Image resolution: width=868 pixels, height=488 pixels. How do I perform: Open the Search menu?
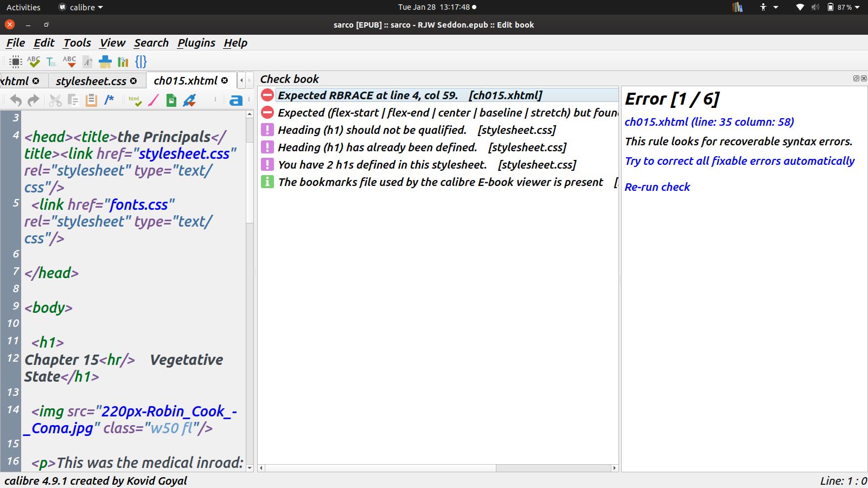click(151, 43)
